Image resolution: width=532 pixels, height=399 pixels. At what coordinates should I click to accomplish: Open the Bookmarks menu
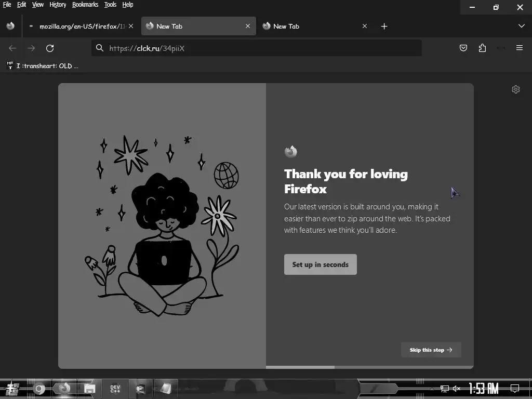click(85, 5)
